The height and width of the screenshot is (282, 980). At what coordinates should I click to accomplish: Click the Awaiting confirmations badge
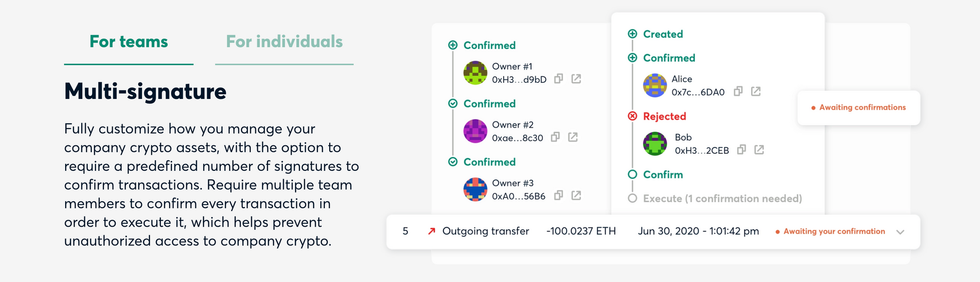pos(859,108)
